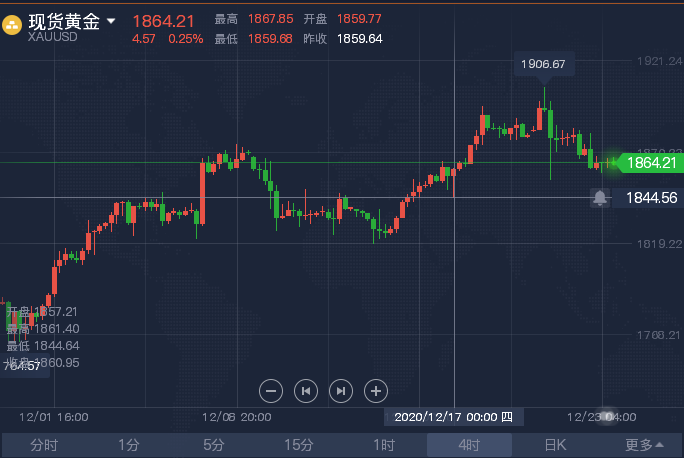Click the 最高 1867.85 value
Screen dimensions: 684x458
coord(270,19)
